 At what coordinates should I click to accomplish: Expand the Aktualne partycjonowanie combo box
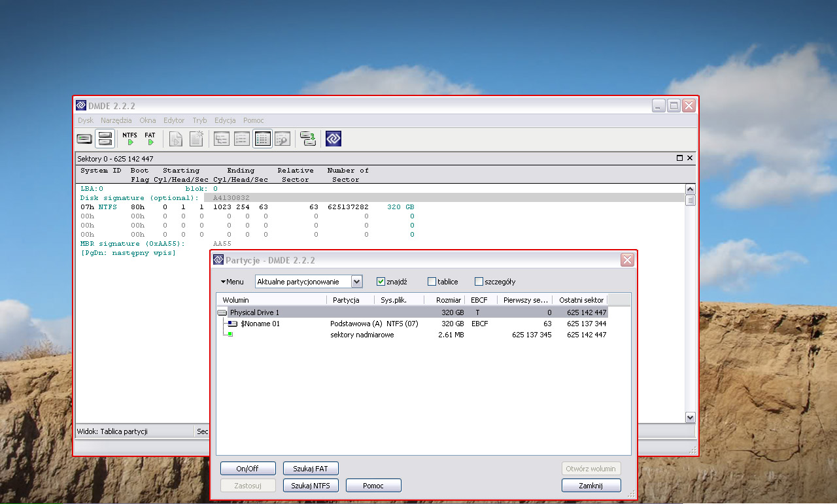356,282
